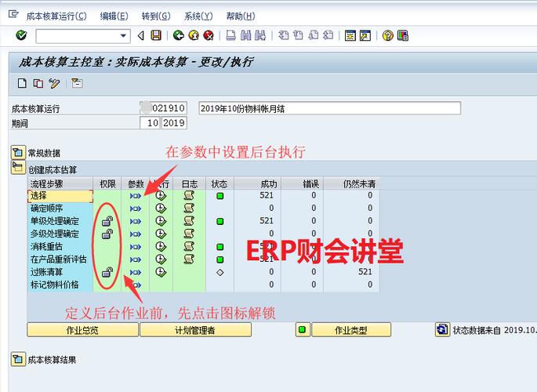This screenshot has width=537, height=392.
Task: Click the diamond status for 过账清算
Action: tap(220, 273)
